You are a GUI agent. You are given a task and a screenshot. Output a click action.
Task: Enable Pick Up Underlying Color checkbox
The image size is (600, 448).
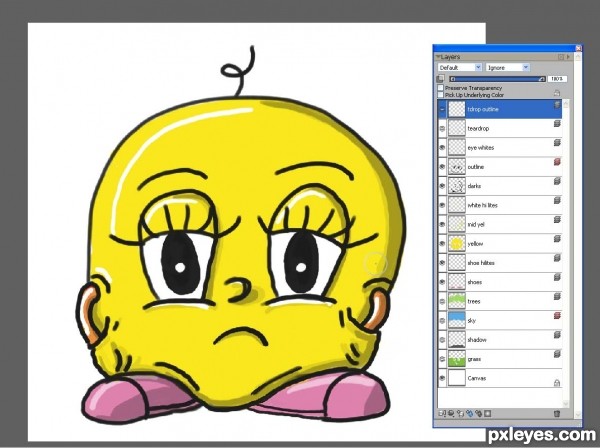(440, 94)
